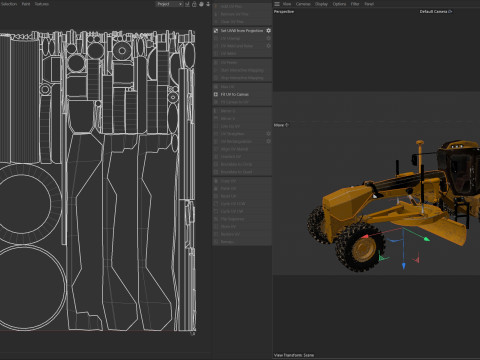Click the Restore UV command
480x360 pixels.
coord(230,234)
